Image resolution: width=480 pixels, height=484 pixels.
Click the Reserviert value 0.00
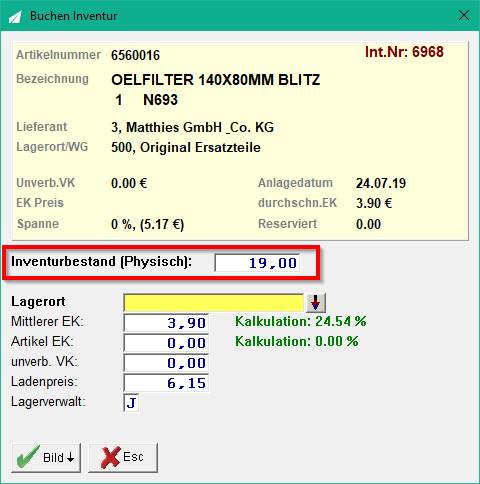pos(368,224)
